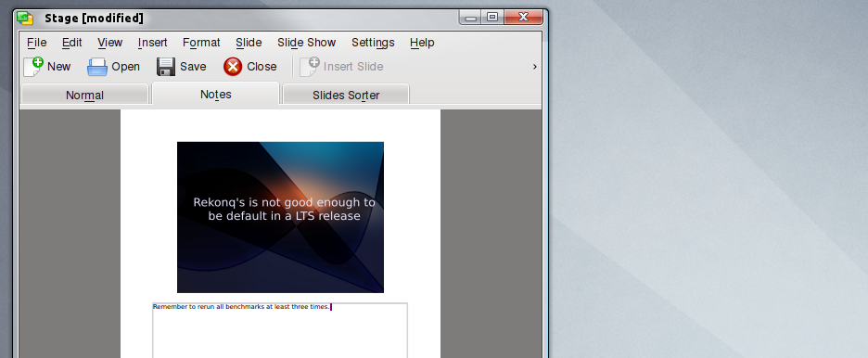Click inside the notes text box
The height and width of the screenshot is (358, 868).
280,330
